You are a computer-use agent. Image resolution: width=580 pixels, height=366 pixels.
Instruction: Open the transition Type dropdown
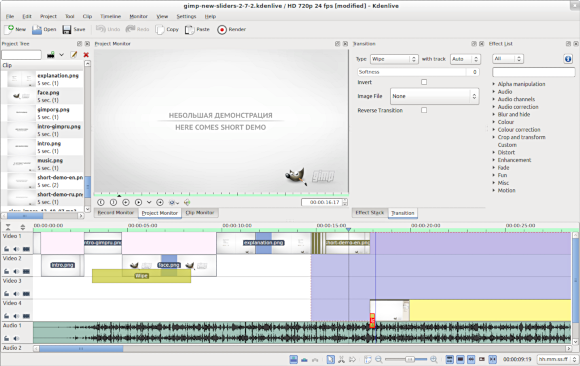pos(394,59)
